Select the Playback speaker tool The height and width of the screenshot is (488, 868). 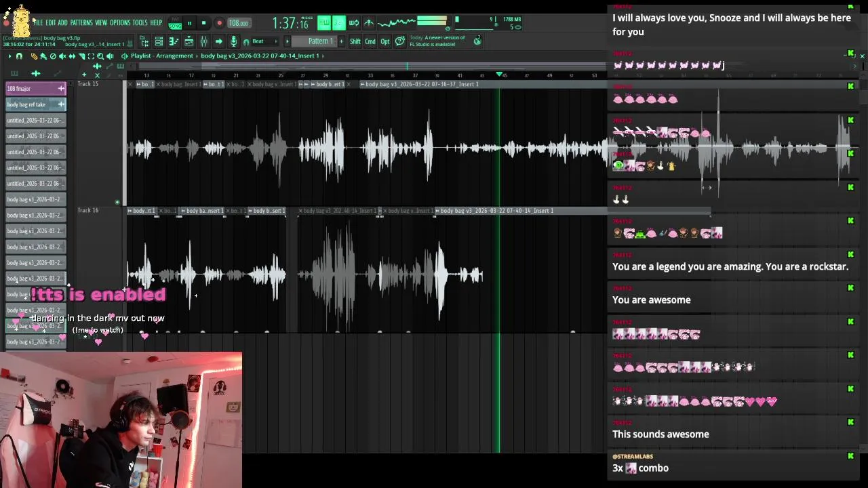pyautogui.click(x=110, y=56)
